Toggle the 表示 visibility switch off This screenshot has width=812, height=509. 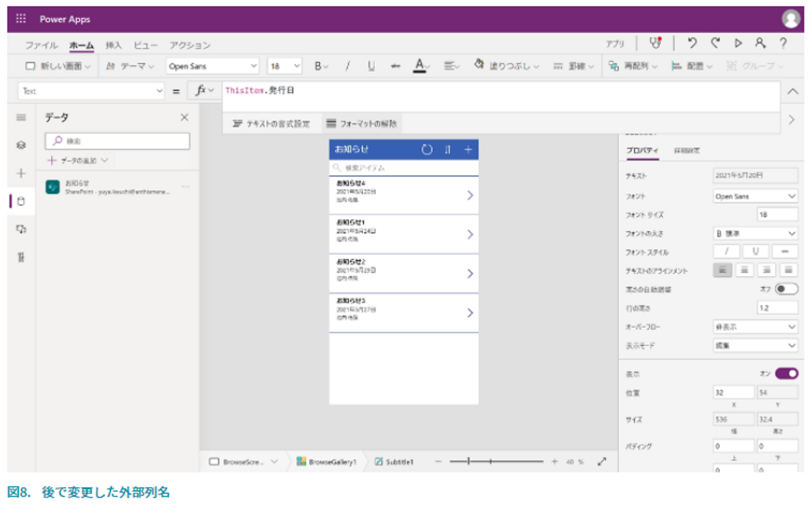[786, 374]
